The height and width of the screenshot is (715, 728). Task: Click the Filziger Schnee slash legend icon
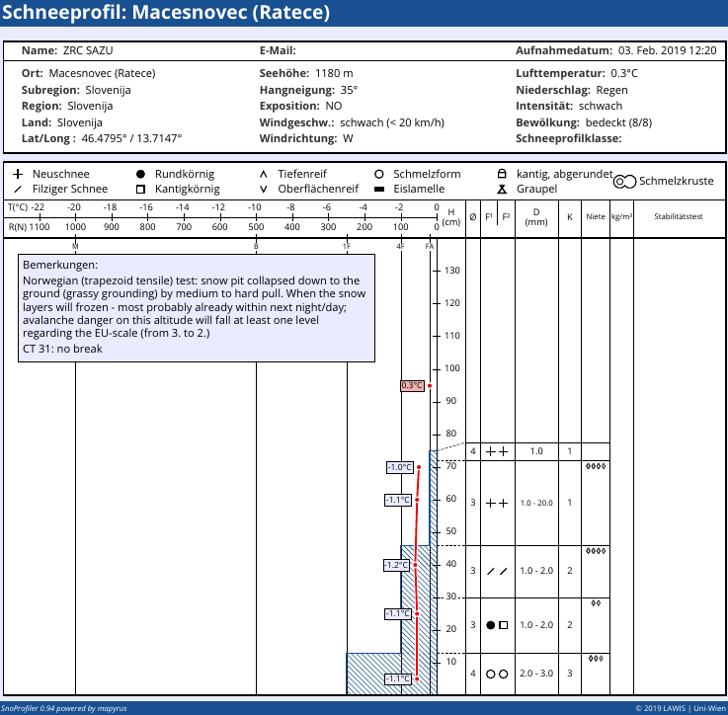point(18,189)
